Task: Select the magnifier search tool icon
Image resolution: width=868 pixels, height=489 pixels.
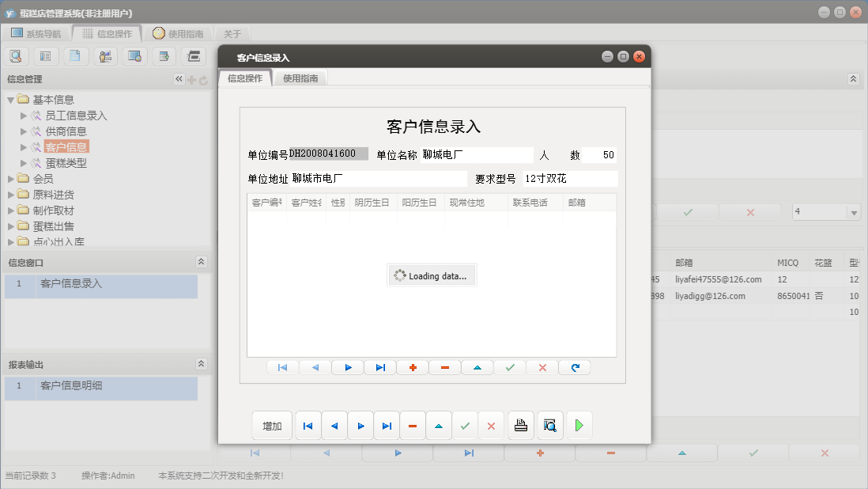Action: tap(16, 55)
